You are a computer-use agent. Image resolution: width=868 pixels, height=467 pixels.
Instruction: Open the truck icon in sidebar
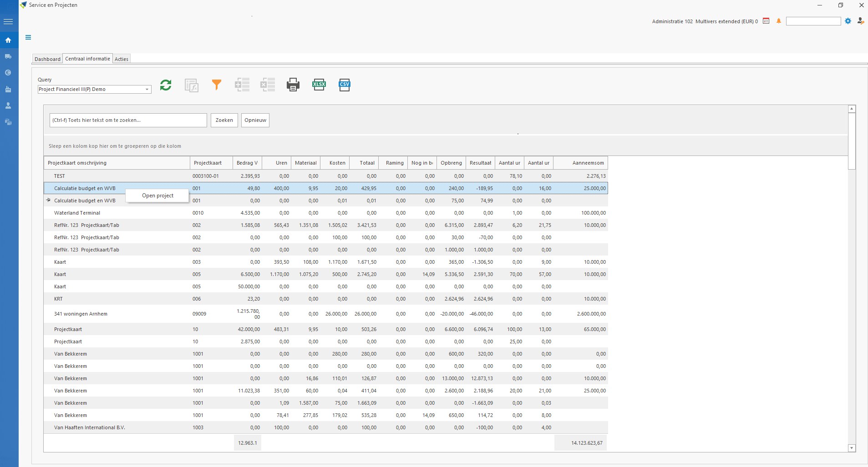(8, 56)
